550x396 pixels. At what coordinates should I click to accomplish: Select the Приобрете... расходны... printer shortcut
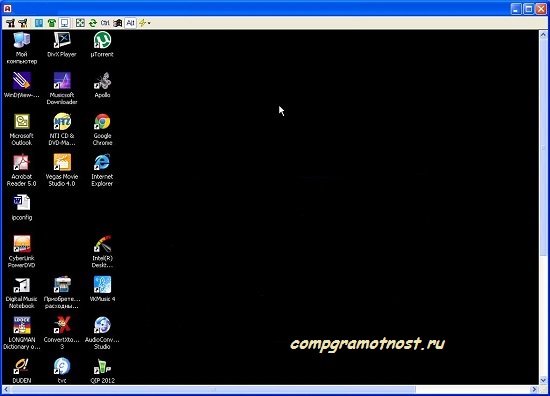tap(62, 293)
